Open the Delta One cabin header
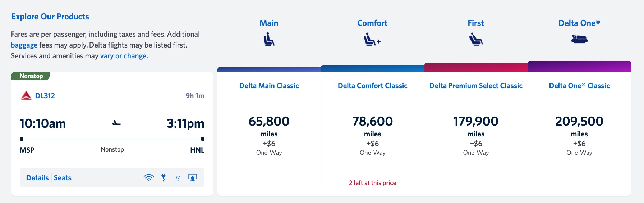The height and width of the screenshot is (203, 644). [579, 23]
